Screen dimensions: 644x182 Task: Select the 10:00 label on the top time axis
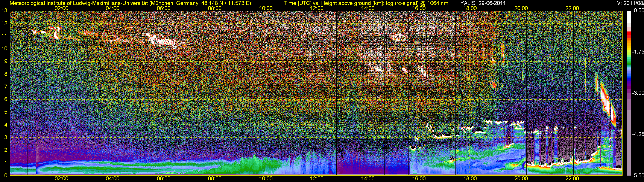click(x=266, y=8)
